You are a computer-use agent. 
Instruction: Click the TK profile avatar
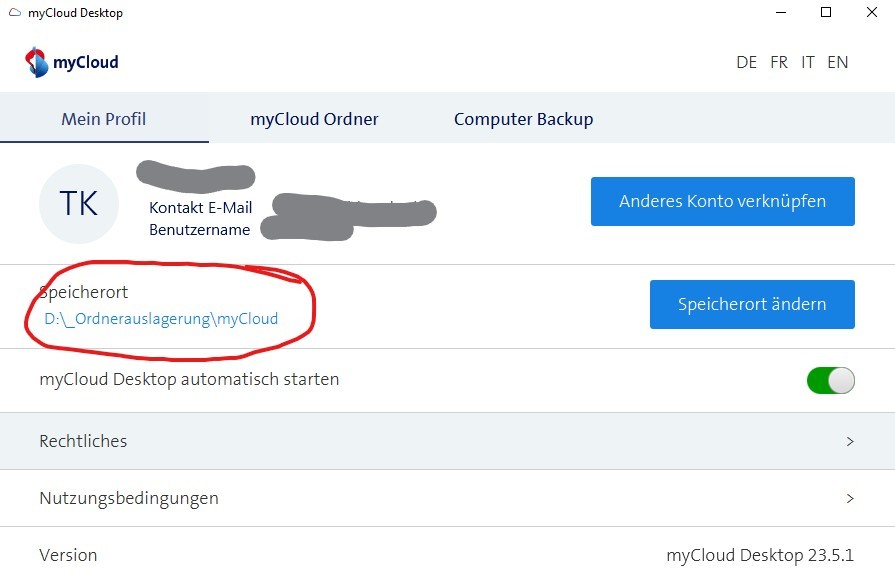(x=79, y=204)
